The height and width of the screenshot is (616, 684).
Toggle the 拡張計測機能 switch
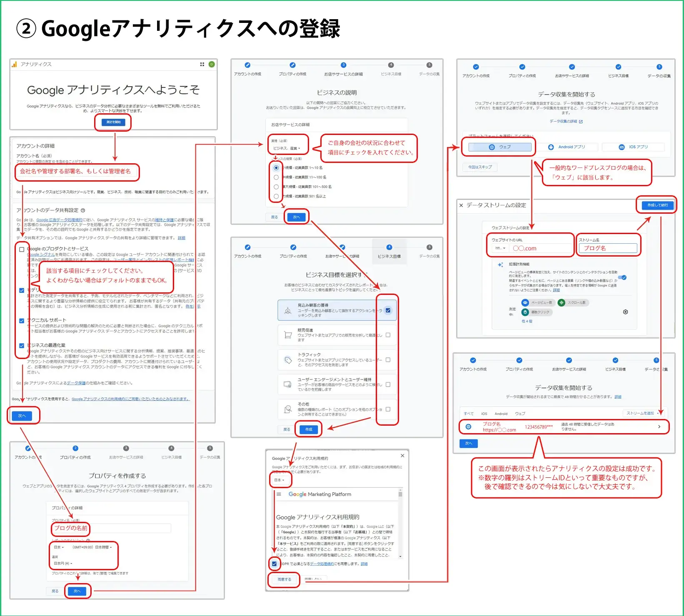[622, 277]
